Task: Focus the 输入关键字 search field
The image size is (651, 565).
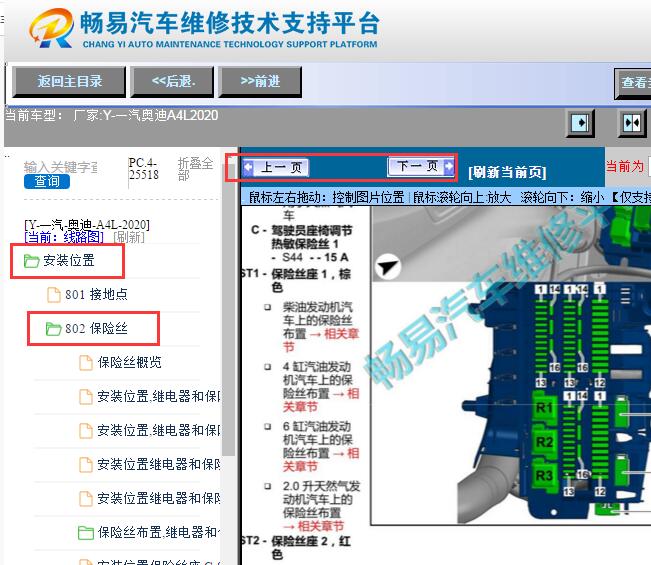Action: click(61, 167)
